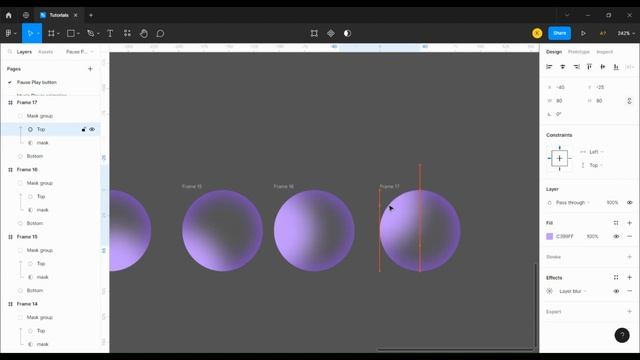Open the Left horizontal constraint dropdown
Image resolution: width=640 pixels, height=360 pixels.
[x=596, y=152]
